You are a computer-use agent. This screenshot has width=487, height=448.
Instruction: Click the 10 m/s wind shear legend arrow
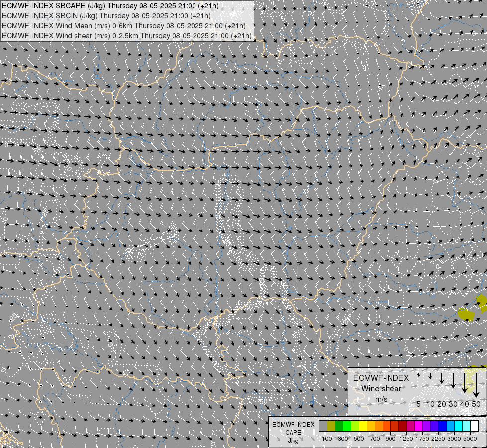click(x=430, y=376)
